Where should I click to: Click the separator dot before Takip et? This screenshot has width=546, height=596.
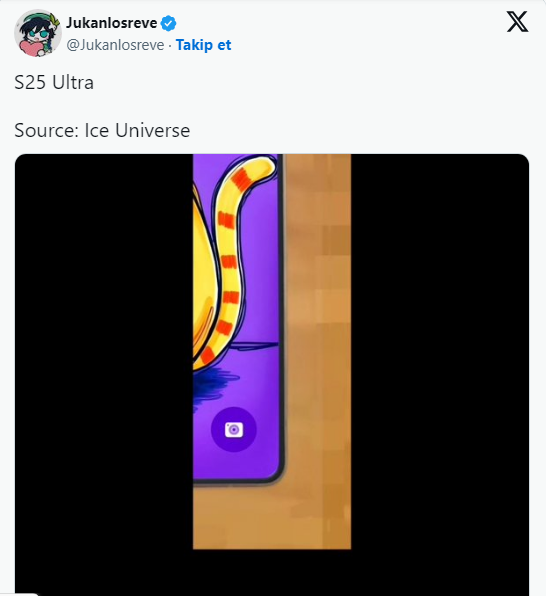point(170,45)
